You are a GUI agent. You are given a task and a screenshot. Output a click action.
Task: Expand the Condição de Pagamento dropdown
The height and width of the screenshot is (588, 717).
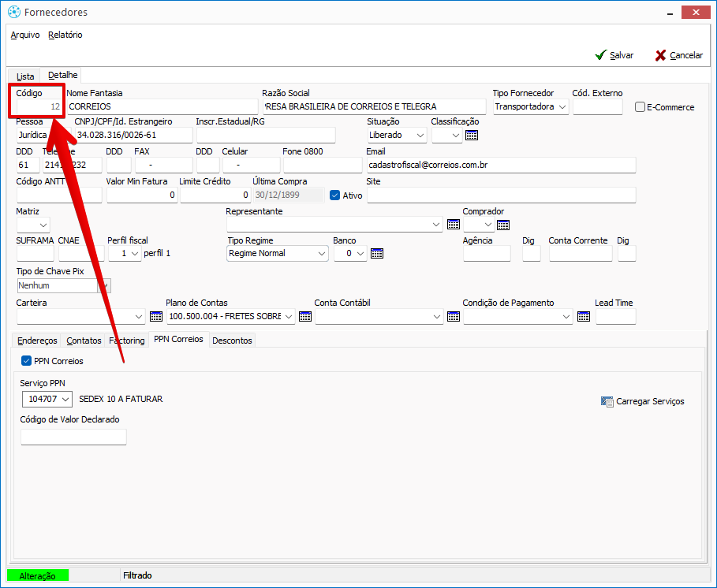click(x=566, y=317)
